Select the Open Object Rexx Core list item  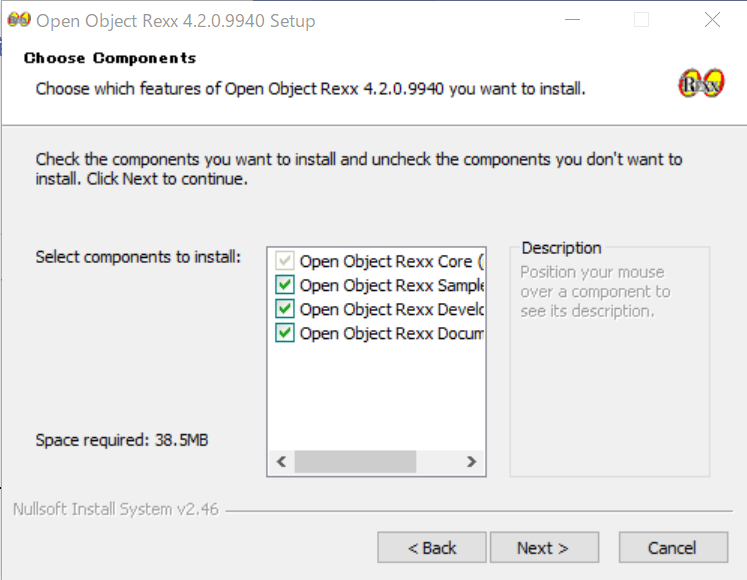pyautogui.click(x=390, y=261)
